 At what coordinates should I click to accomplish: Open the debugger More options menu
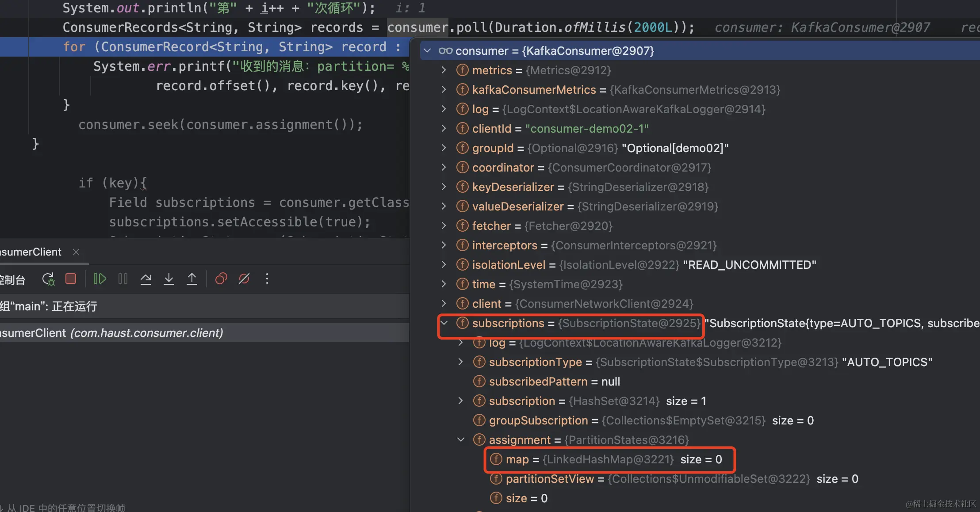267,279
